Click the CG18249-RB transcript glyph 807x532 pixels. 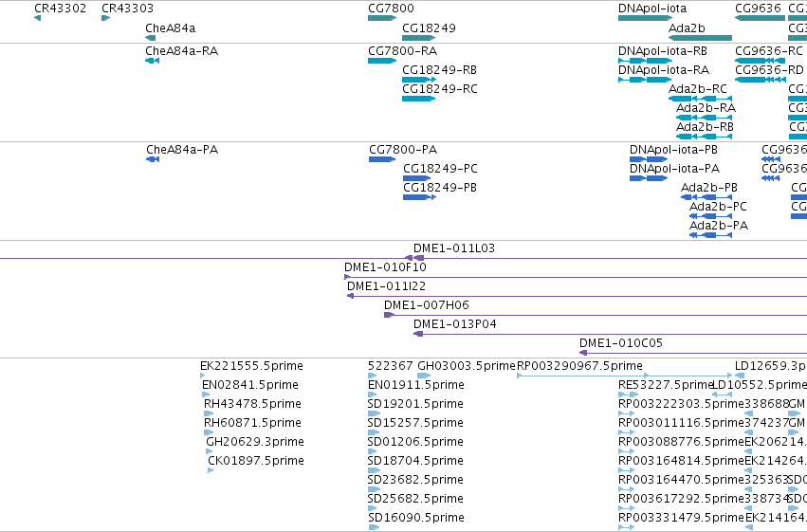(419, 80)
